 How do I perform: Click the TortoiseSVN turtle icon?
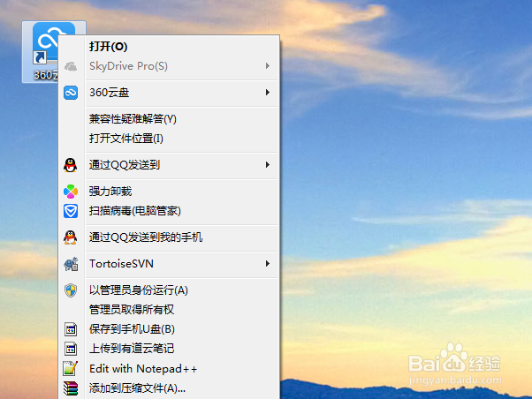(71, 264)
